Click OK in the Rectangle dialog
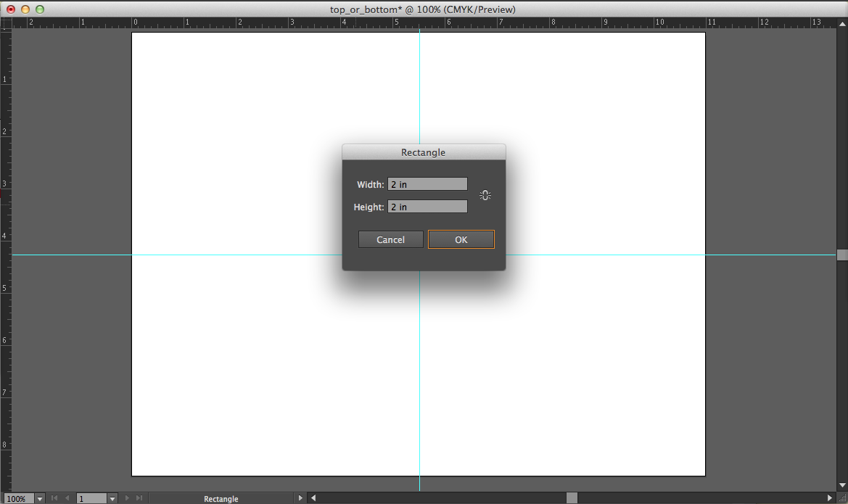The height and width of the screenshot is (504, 848). coord(461,239)
